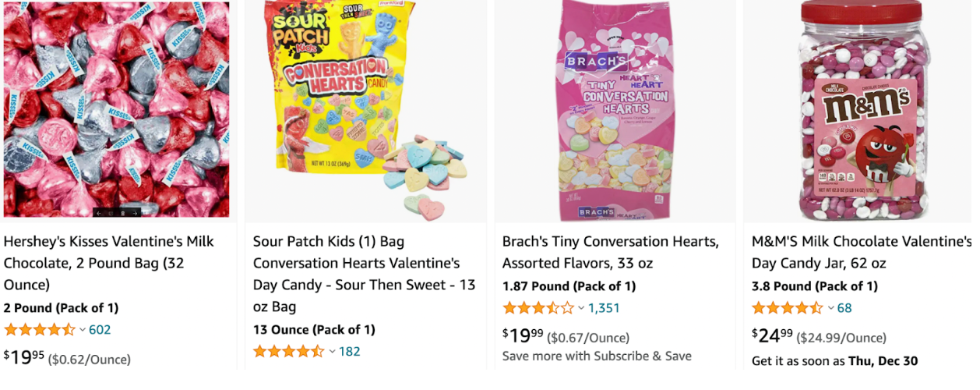This screenshot has height=390, width=980.
Task: Click the Hershey's Kisses star rating icons
Action: coord(40,329)
